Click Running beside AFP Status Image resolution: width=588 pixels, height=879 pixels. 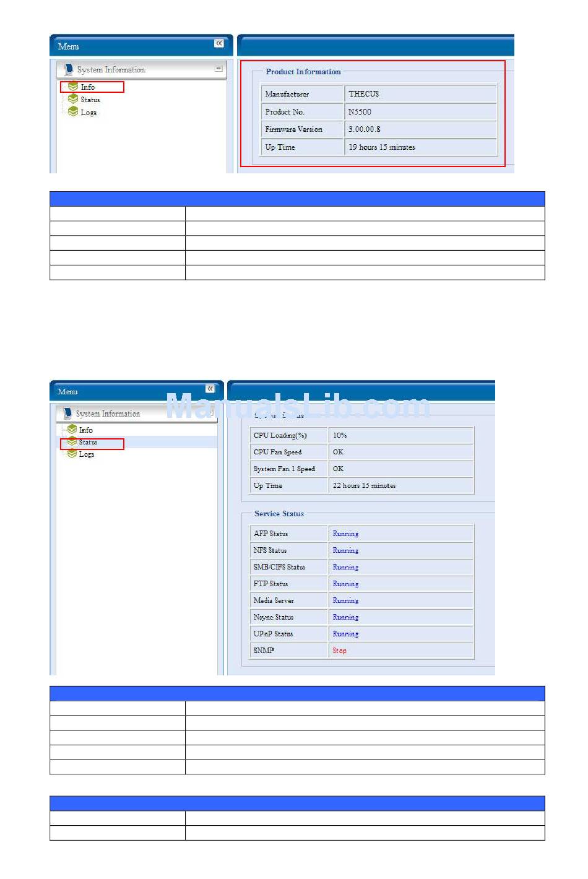pos(345,534)
